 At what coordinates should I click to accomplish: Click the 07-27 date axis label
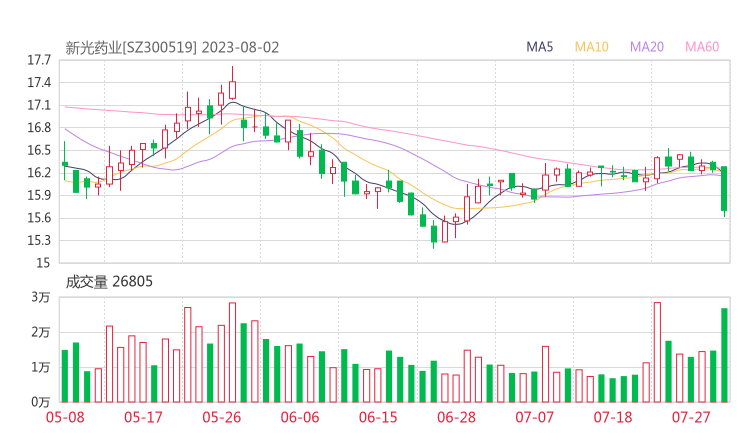pos(691,417)
